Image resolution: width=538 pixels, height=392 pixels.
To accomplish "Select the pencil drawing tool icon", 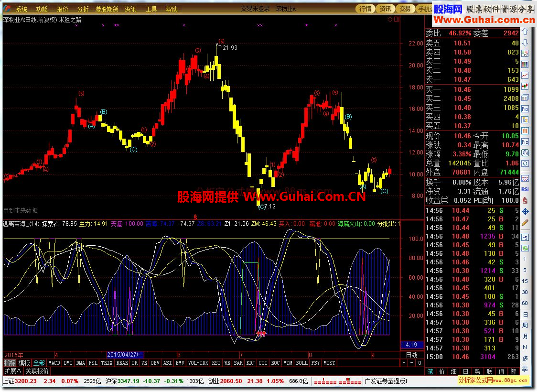I will click(525, 223).
